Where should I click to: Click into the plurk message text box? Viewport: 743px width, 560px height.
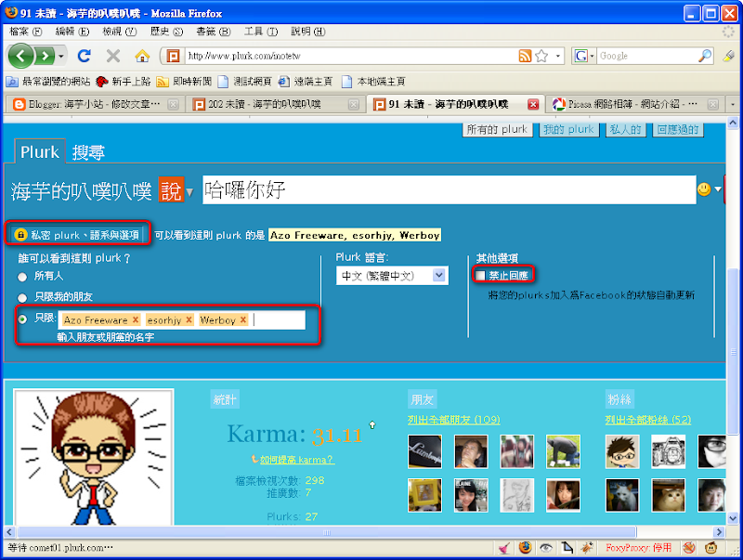pyautogui.click(x=449, y=190)
